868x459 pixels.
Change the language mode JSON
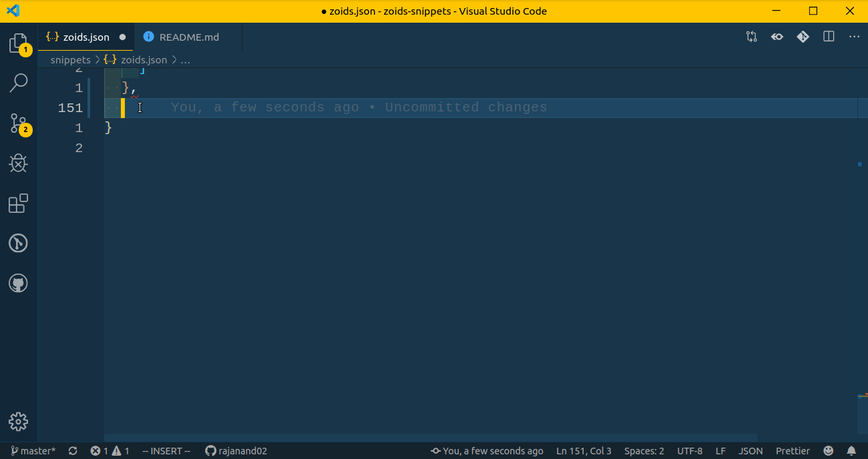751,451
